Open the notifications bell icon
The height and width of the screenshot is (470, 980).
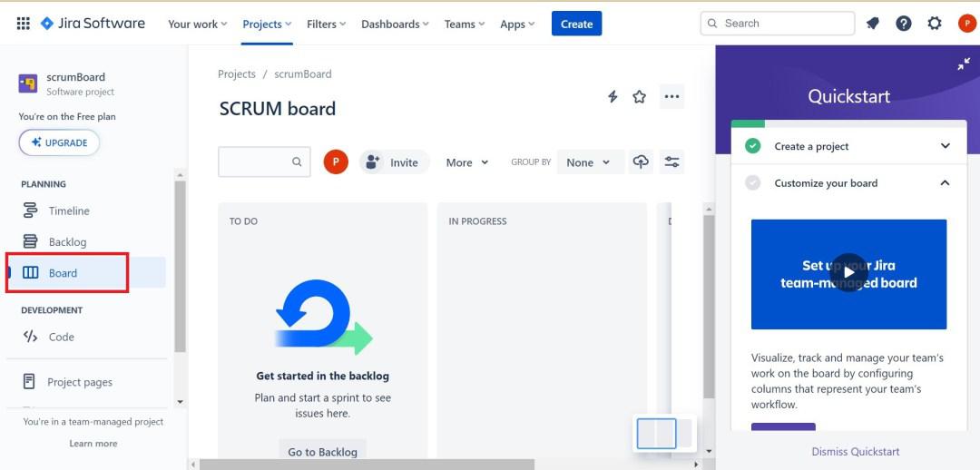coord(873,24)
